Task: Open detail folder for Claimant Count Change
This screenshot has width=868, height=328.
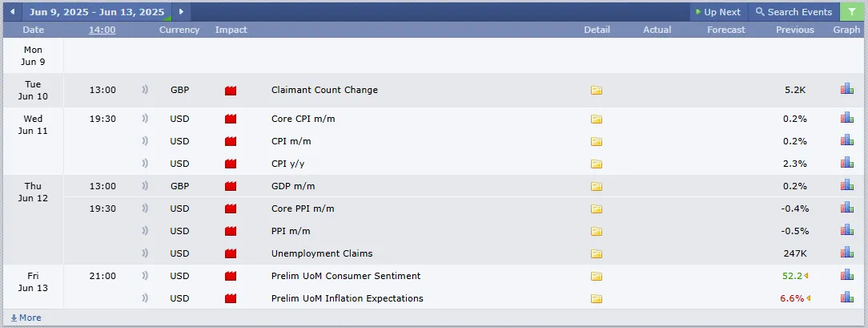Action: (x=597, y=91)
